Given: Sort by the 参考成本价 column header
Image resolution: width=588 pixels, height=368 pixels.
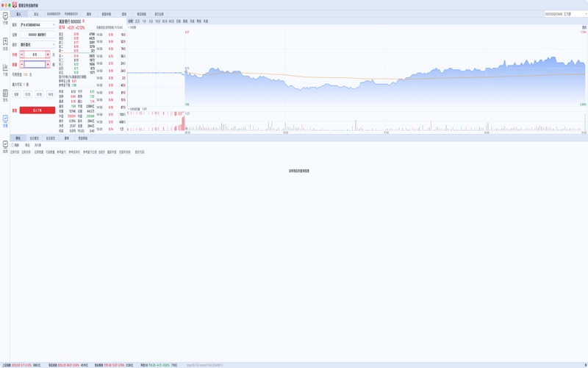Looking at the screenshot, I should (74, 152).
